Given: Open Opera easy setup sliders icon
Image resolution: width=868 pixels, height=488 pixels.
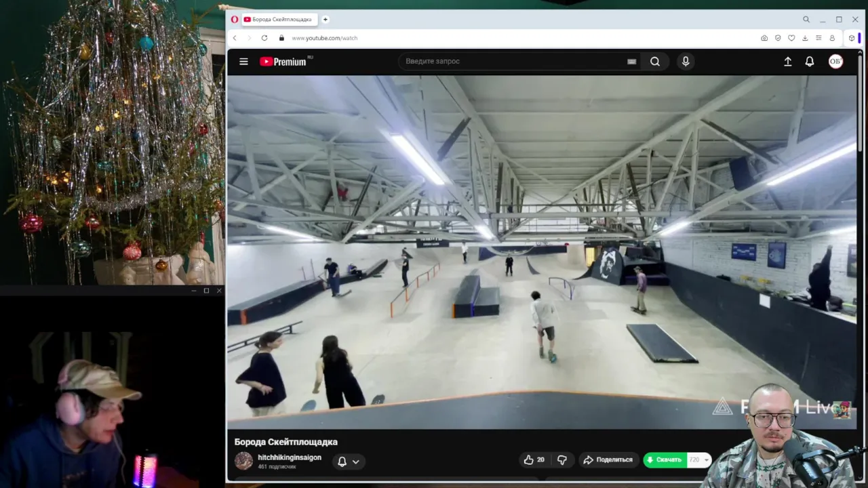Looking at the screenshot, I should click(x=818, y=38).
